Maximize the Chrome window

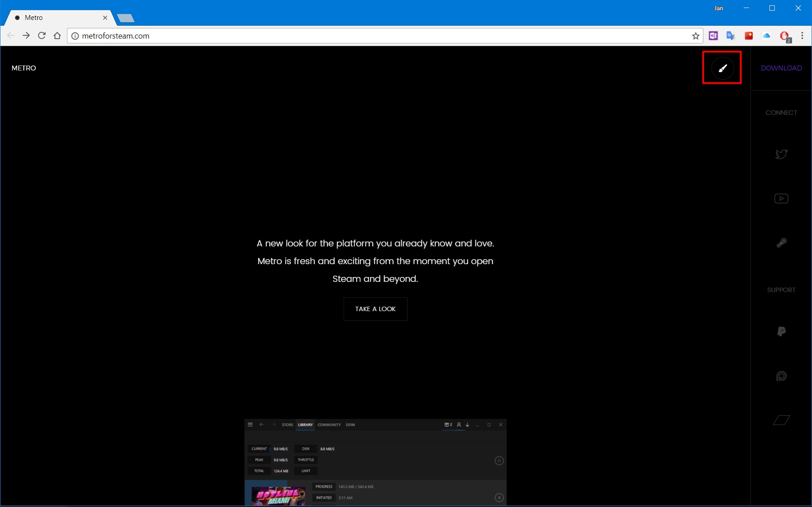(772, 8)
